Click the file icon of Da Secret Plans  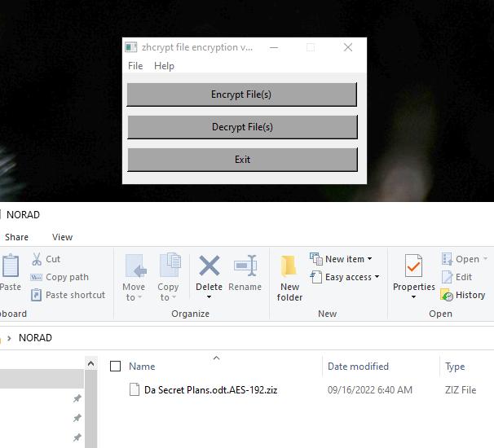point(135,389)
